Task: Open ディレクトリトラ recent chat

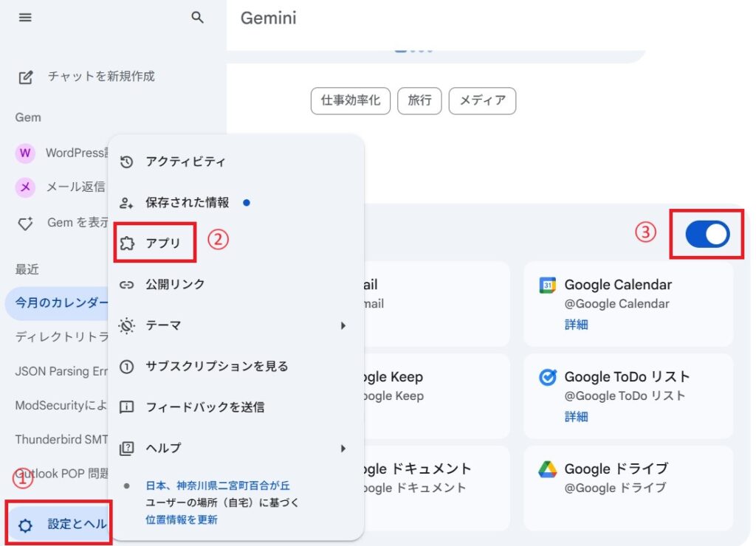Action: point(62,337)
